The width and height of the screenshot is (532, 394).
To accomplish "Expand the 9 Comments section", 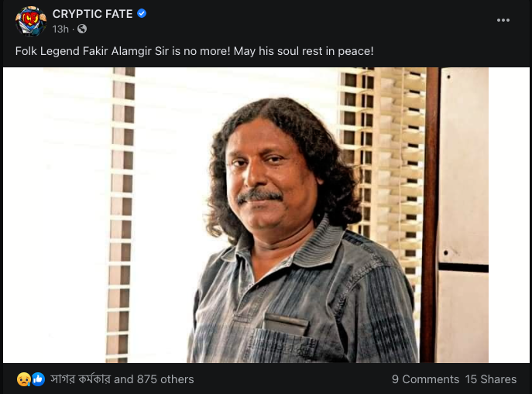I will [425, 379].
